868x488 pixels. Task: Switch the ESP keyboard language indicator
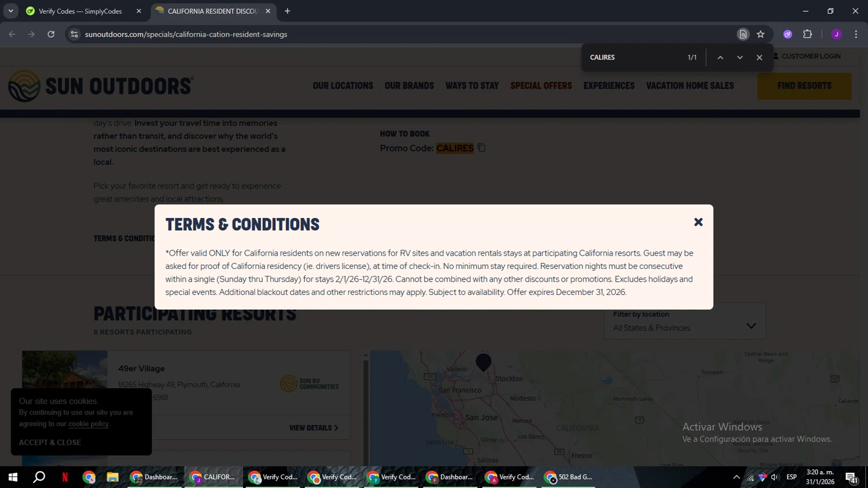[x=792, y=477]
